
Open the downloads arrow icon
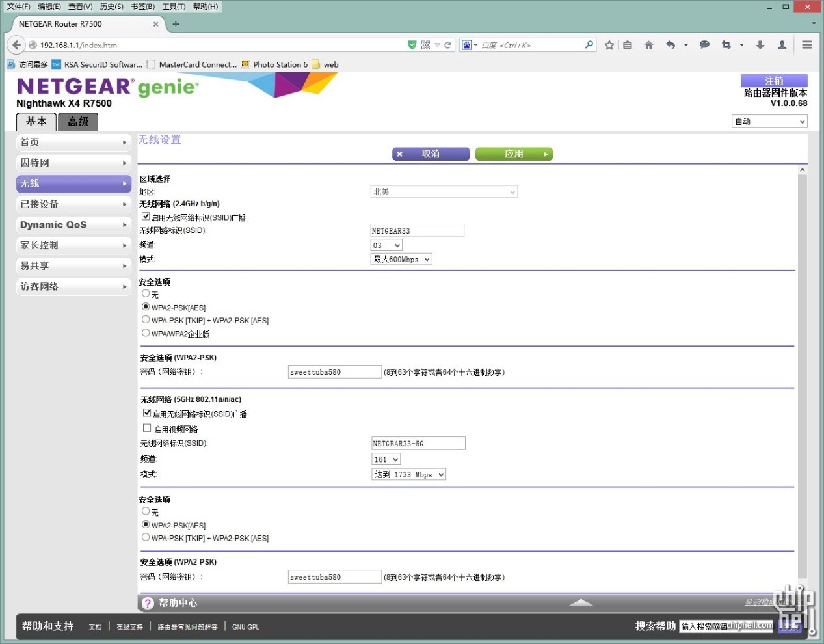760,45
